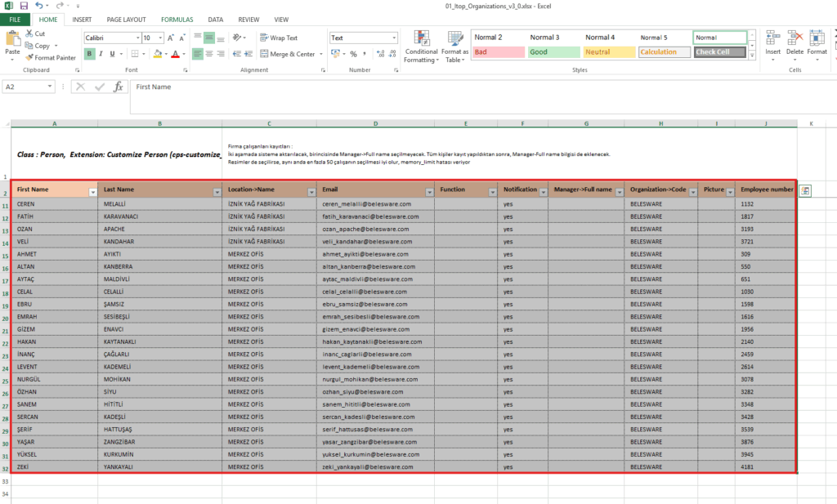Image resolution: width=837 pixels, height=504 pixels.
Task: Top align the cell contents
Action: click(198, 37)
